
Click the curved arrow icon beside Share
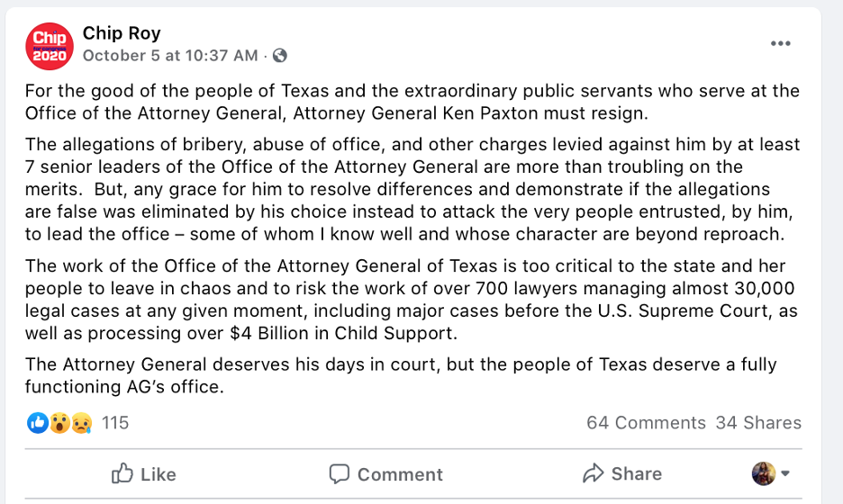[x=593, y=473]
